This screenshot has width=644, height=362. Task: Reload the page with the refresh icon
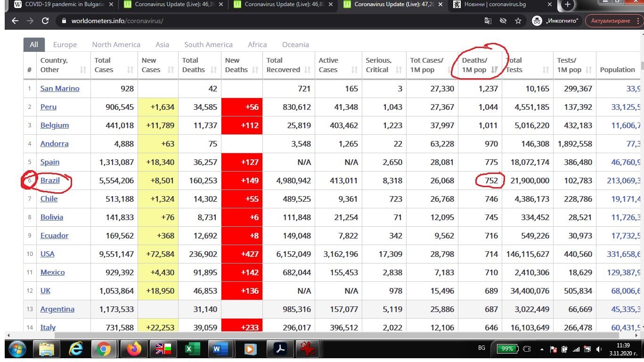pos(45,21)
